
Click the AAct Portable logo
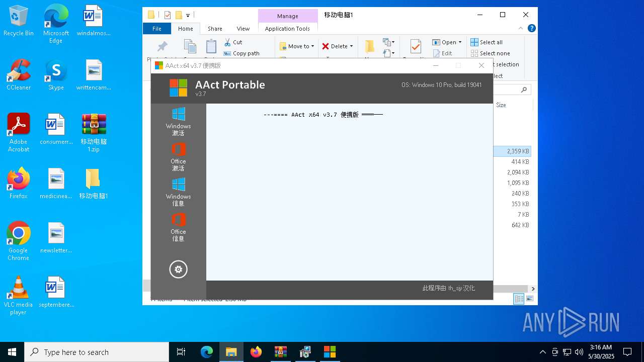(x=178, y=88)
